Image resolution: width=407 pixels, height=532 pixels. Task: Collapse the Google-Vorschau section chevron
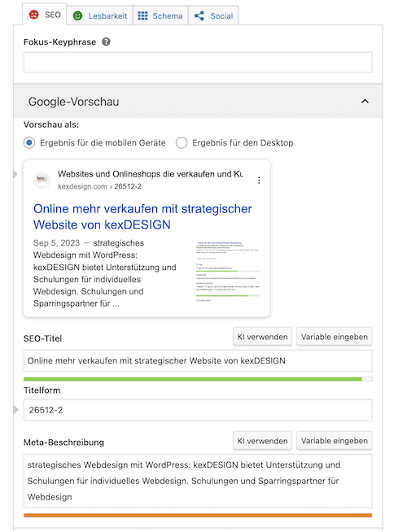coord(365,101)
